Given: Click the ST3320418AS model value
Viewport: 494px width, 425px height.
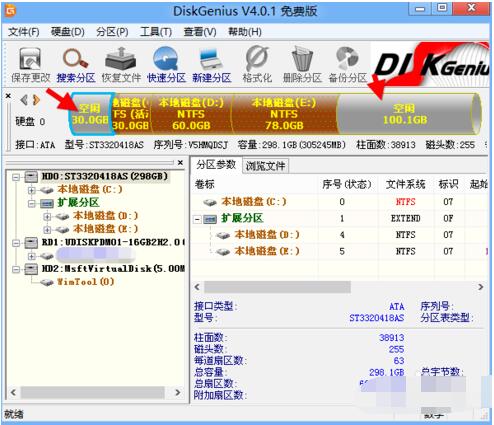Looking at the screenshot, I should [377, 318].
